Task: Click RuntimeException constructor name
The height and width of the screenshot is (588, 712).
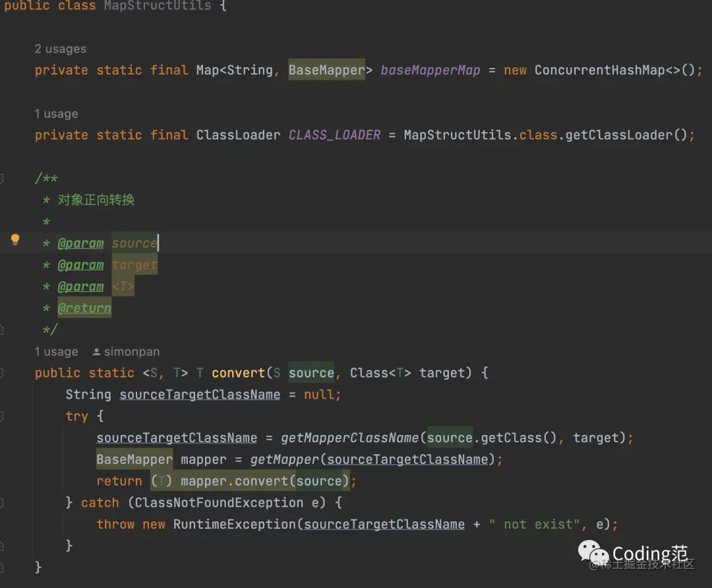Action: tap(234, 525)
